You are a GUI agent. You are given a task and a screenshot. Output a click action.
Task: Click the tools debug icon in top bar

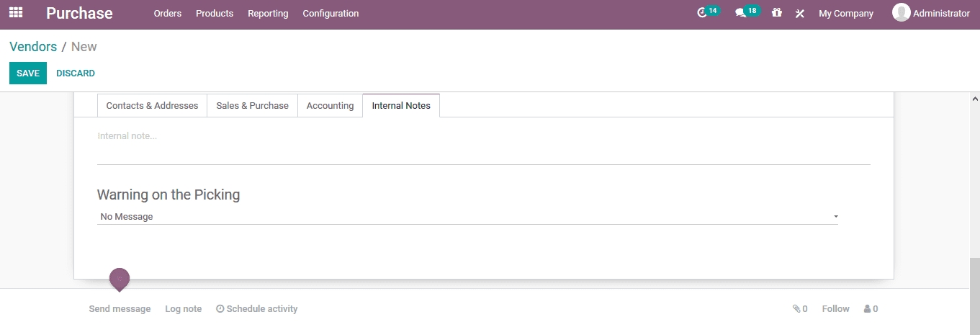coord(799,14)
